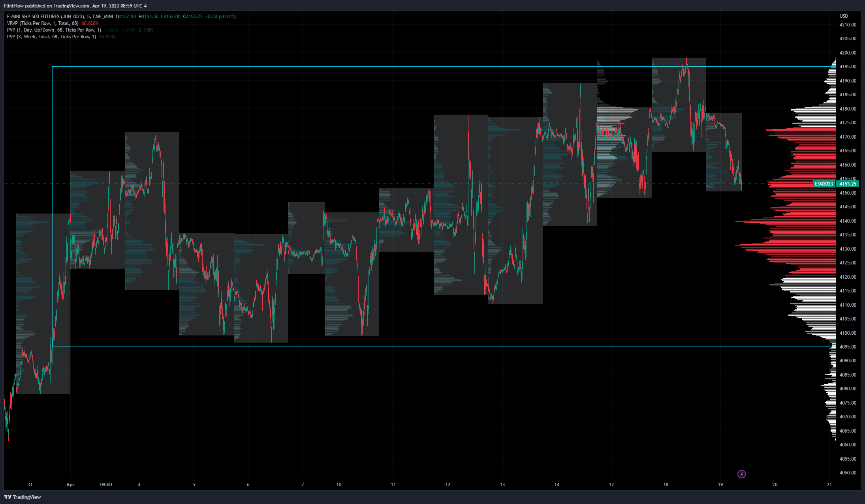Click the 09:00 label on time axis
This screenshot has height=504, width=865.
[x=106, y=485]
